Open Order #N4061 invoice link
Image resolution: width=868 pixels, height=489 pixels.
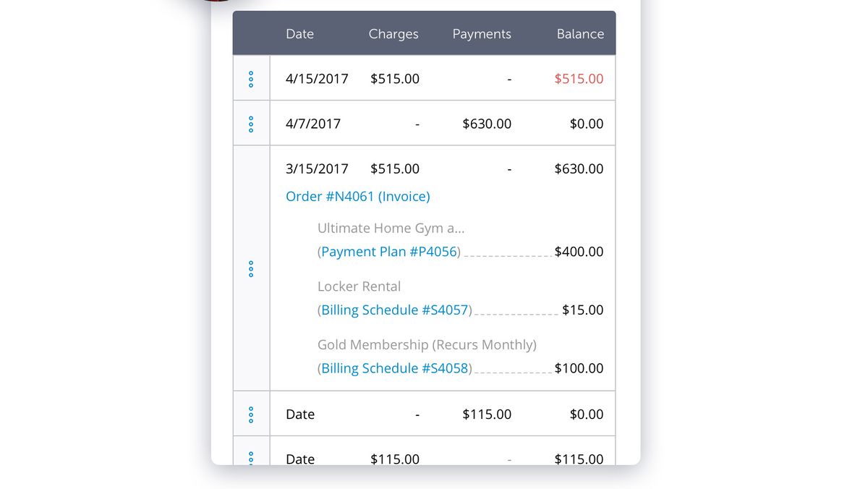357,196
